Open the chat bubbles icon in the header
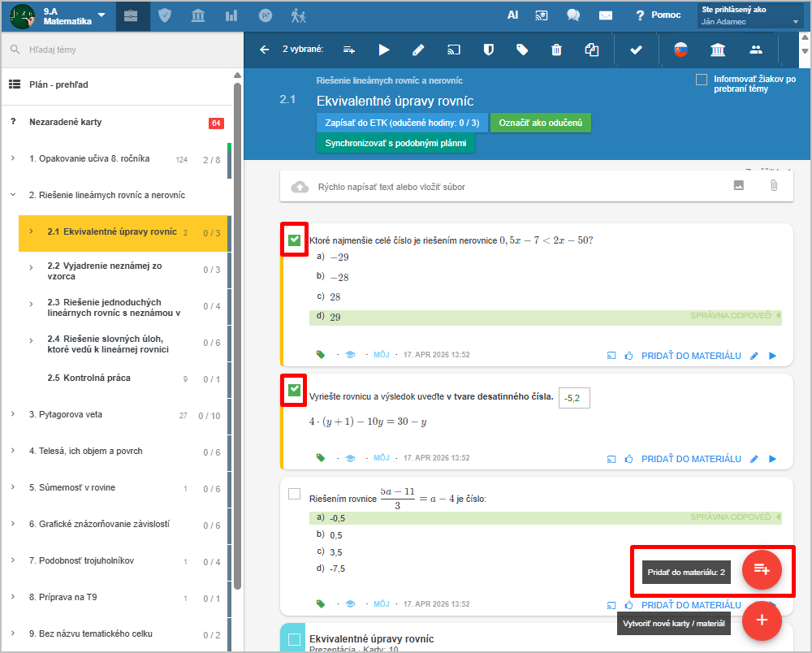The image size is (812, 653). click(x=573, y=15)
